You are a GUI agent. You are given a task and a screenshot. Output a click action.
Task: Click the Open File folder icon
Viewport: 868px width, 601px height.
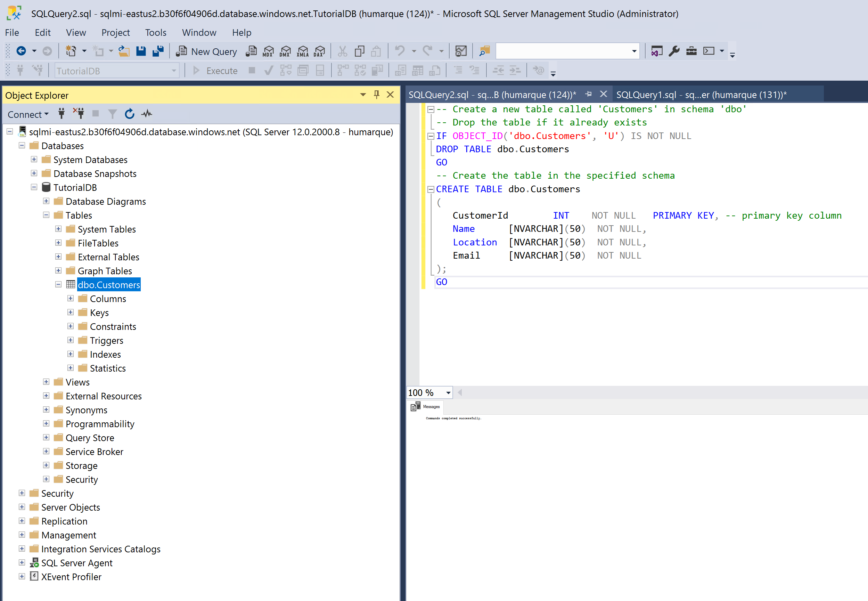pyautogui.click(x=123, y=51)
